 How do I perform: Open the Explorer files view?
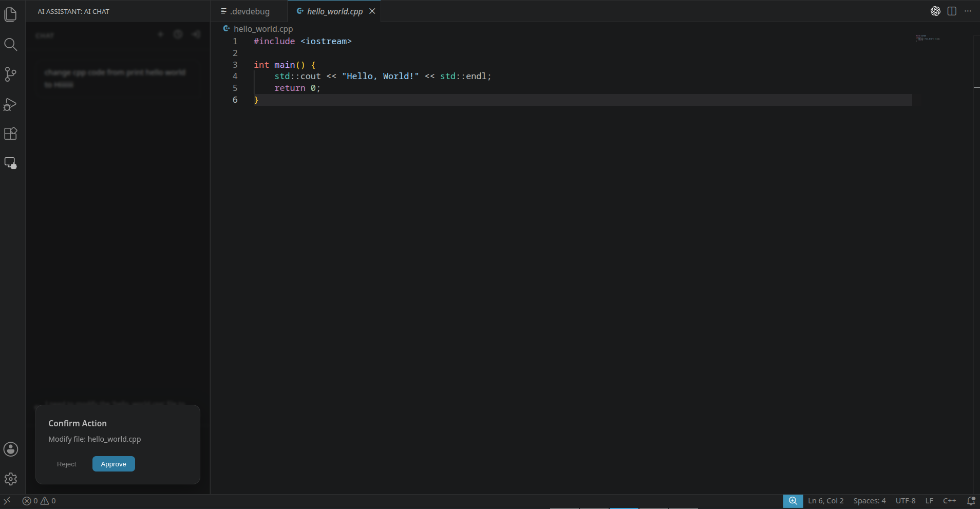[x=11, y=14]
